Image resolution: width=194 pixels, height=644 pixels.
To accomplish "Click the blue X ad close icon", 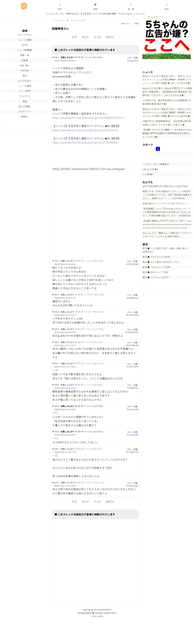I will coord(158,149).
